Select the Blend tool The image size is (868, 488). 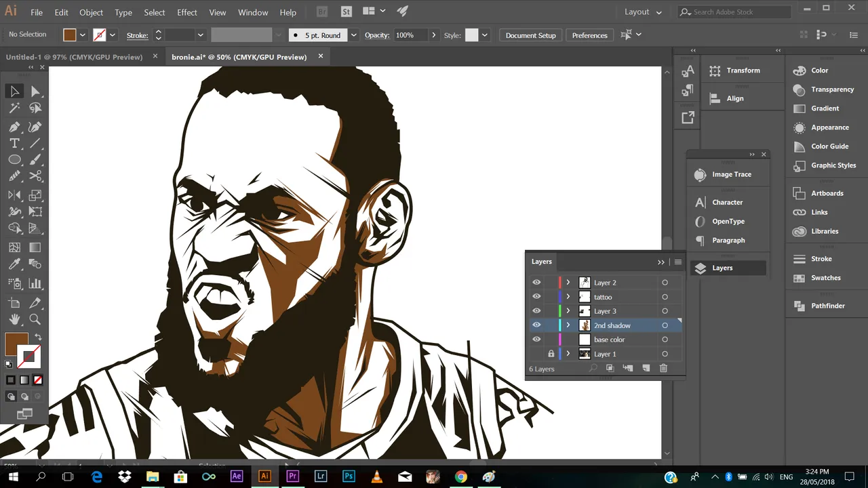35,264
